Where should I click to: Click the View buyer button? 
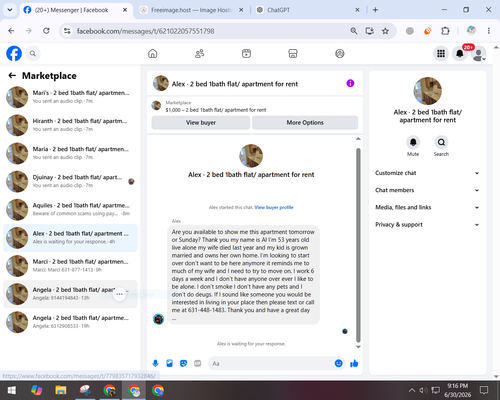point(201,123)
